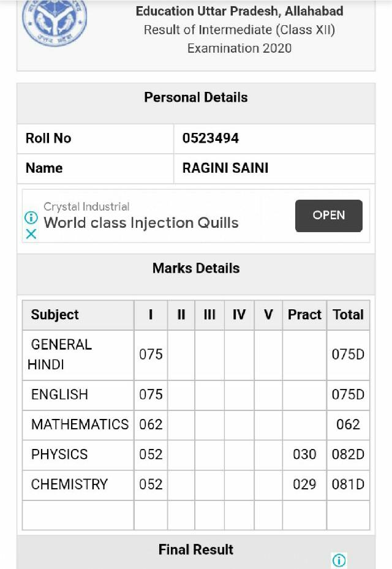
Task: Click the Final Result section header
Action: (x=196, y=549)
